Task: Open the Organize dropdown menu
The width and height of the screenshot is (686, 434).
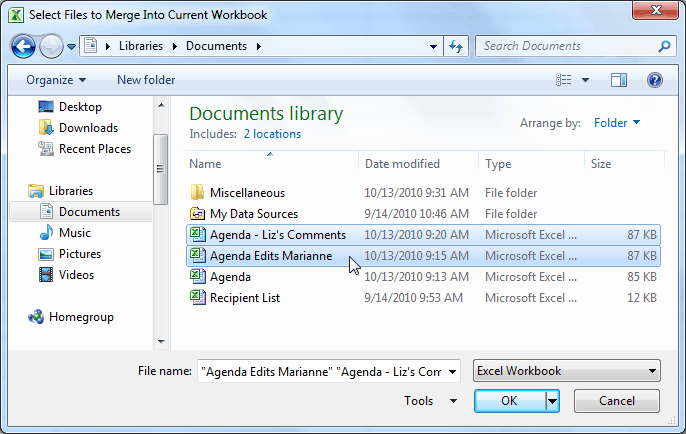Action: pyautogui.click(x=56, y=80)
